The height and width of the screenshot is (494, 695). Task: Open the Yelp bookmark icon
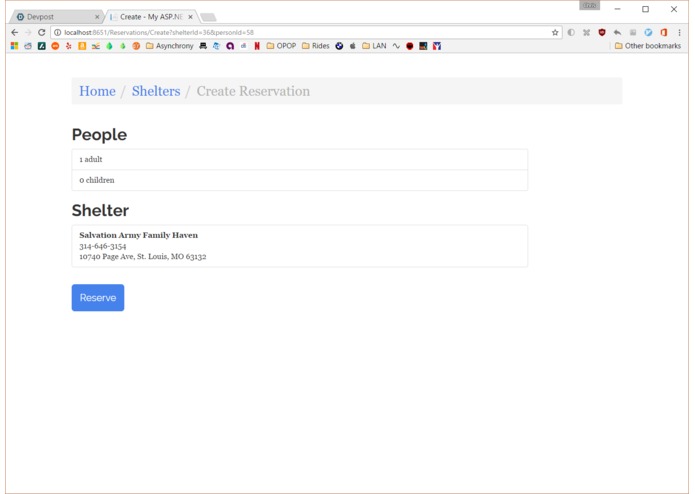69,46
